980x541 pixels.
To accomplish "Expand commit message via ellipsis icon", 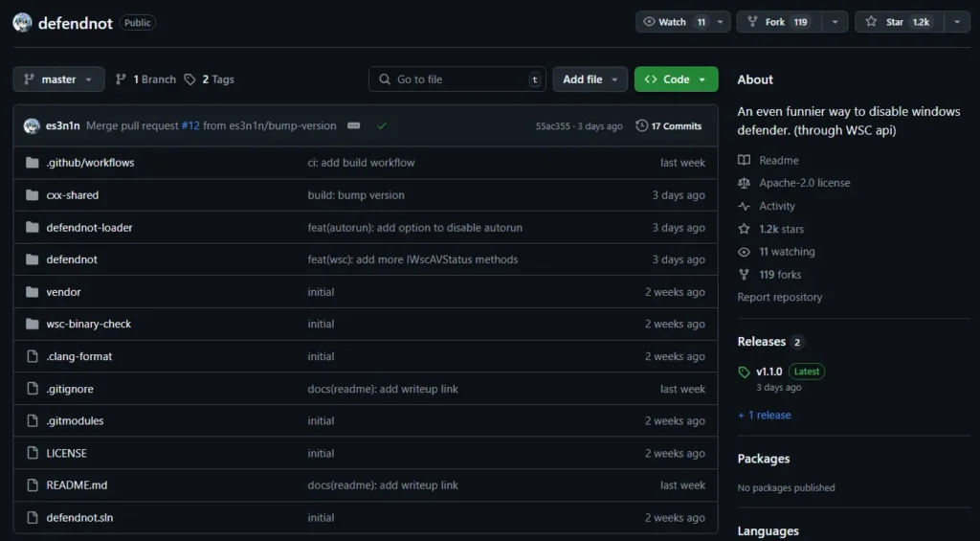I will coord(354,125).
